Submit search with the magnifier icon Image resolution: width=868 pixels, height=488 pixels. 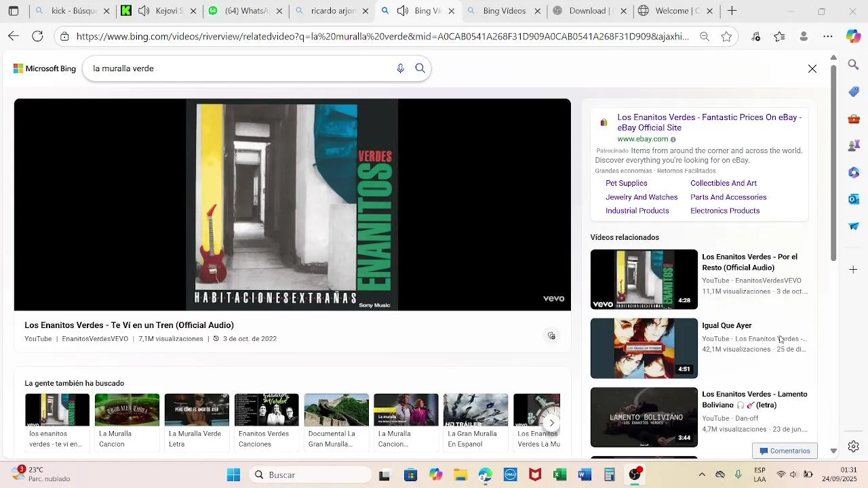(x=420, y=68)
